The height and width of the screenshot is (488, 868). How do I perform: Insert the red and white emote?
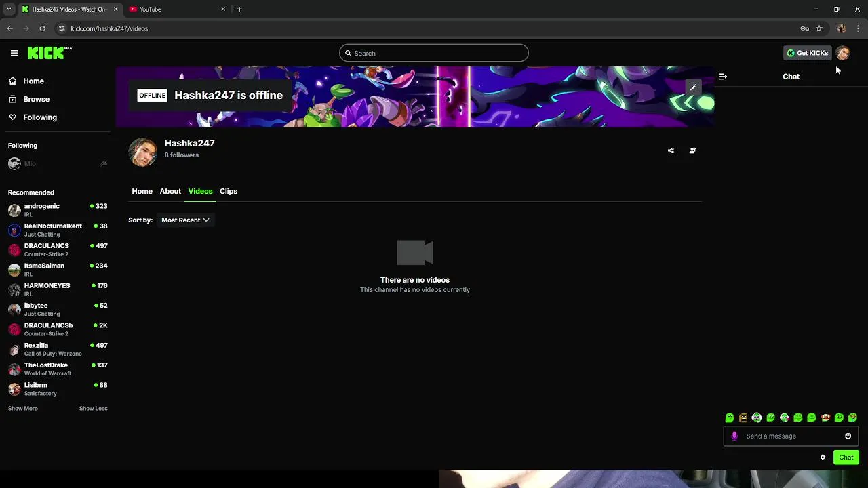(x=825, y=418)
